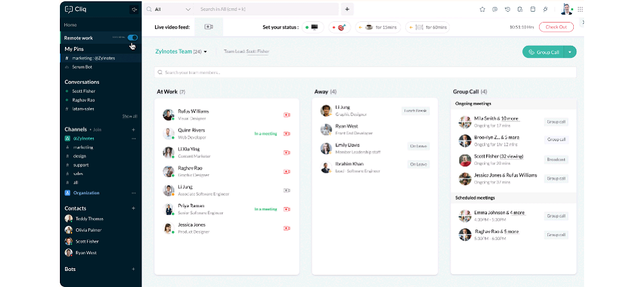Click Lunch Break tag for Li Jung
Image resolution: width=644 pixels, height=287 pixels.
point(415,111)
